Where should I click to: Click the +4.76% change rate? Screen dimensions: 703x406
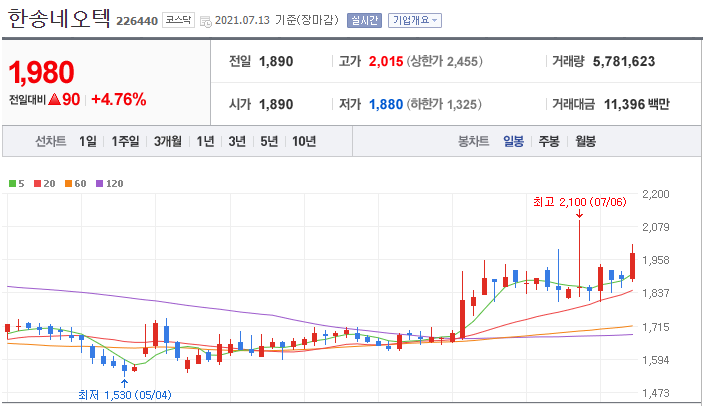(119, 99)
